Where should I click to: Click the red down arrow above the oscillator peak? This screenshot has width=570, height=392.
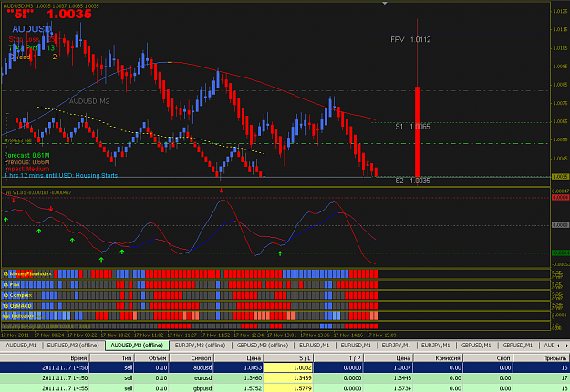221,191
